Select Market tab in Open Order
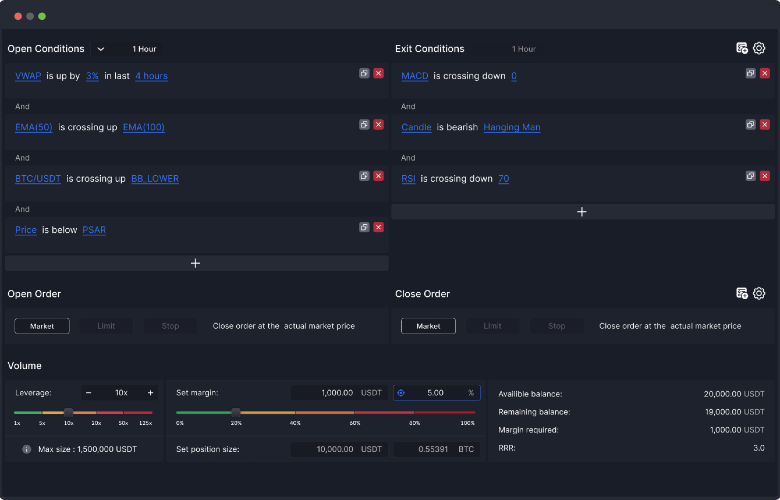The image size is (780, 500). (42, 326)
